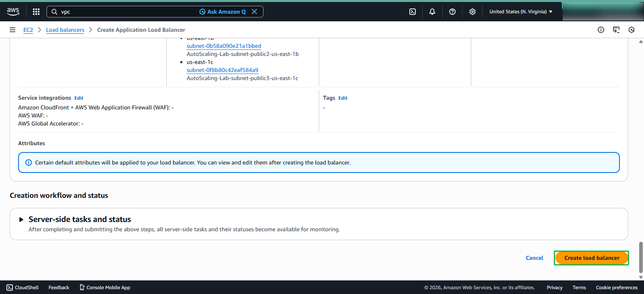
Task: Select Creation workflow and status heading
Action: pos(59,195)
